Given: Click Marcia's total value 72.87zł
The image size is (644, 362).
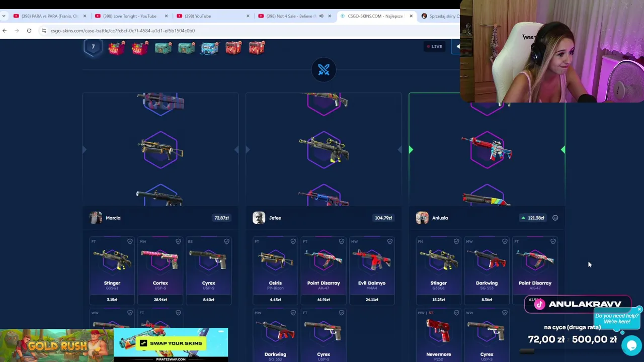Looking at the screenshot, I should (221, 218).
